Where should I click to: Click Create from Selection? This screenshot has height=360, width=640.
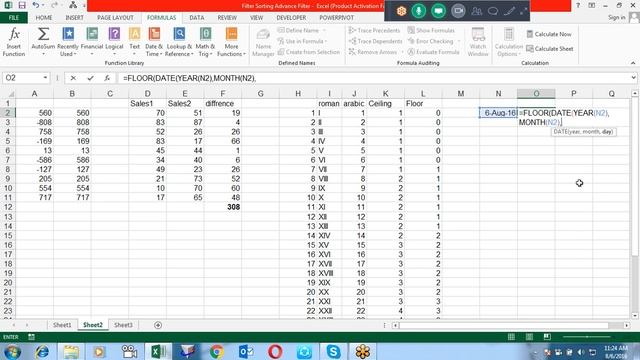pos(309,52)
